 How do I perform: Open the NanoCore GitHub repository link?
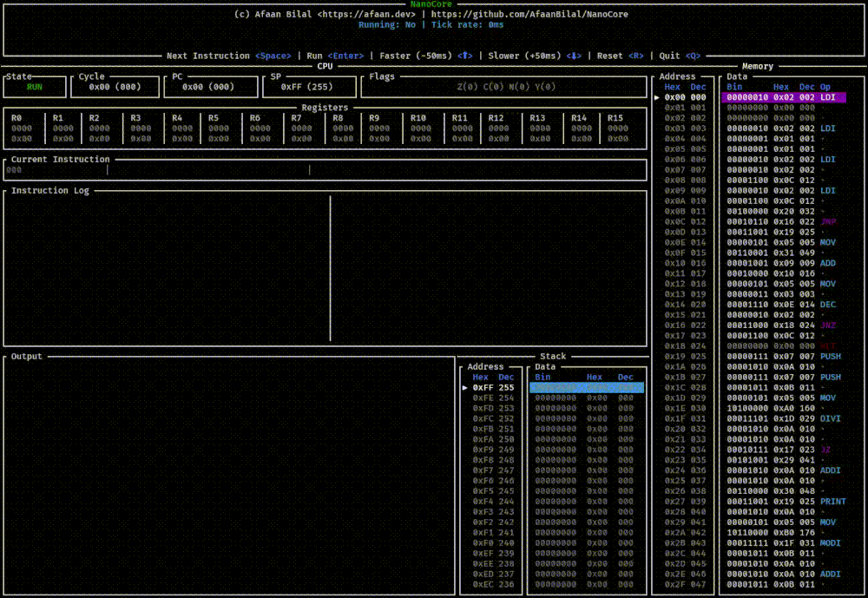click(x=533, y=14)
